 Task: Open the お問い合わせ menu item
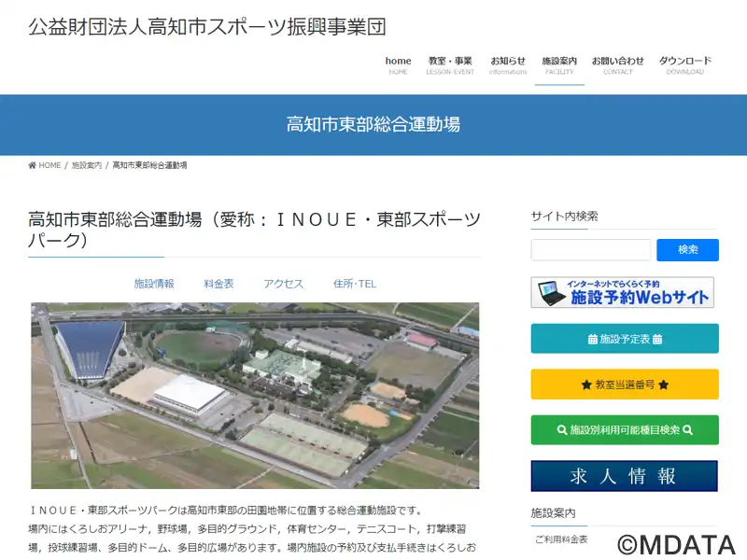click(617, 65)
